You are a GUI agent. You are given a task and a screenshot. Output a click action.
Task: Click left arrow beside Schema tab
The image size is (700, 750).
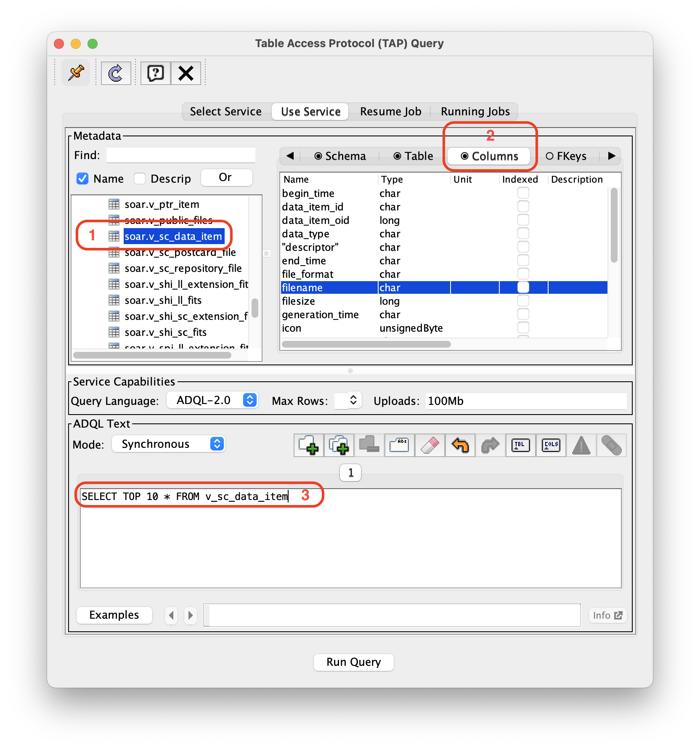coord(290,156)
